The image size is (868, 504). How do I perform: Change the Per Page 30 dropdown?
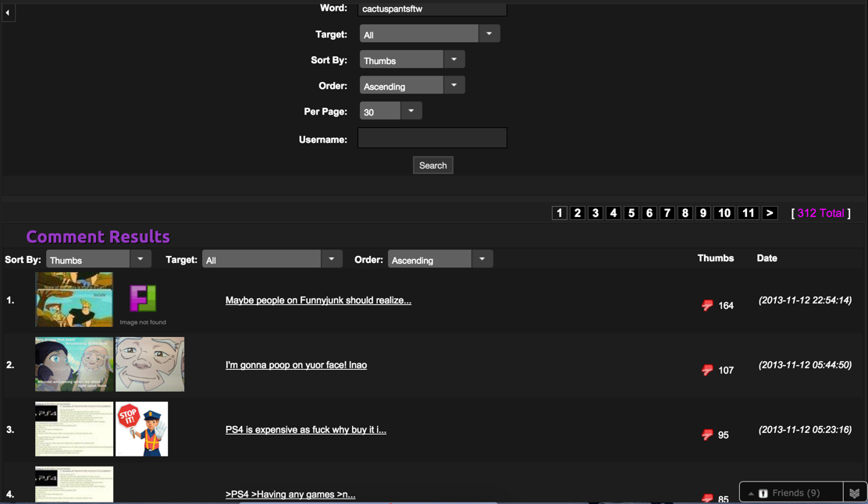click(x=390, y=112)
